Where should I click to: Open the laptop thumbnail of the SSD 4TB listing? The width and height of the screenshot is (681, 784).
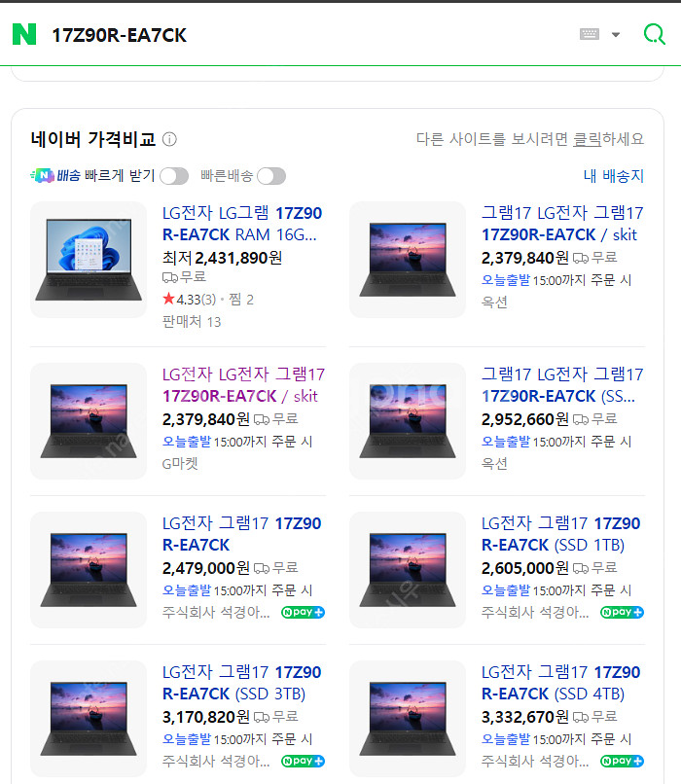408,719
